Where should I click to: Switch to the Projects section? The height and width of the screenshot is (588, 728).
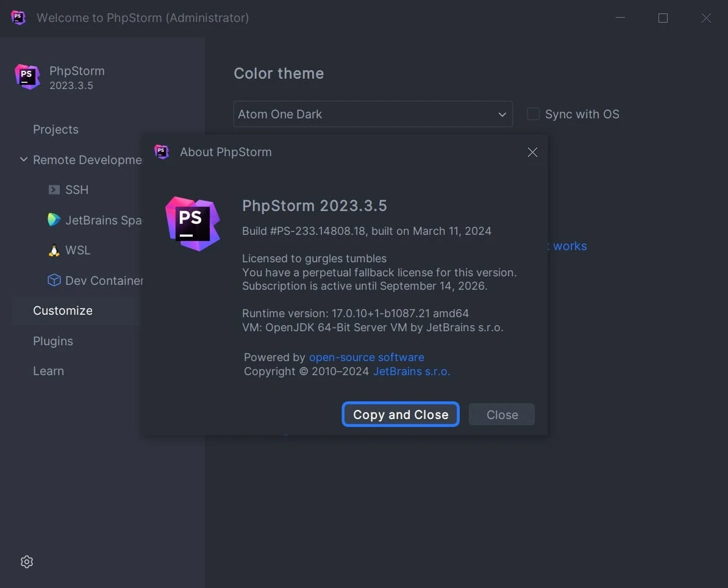click(55, 129)
